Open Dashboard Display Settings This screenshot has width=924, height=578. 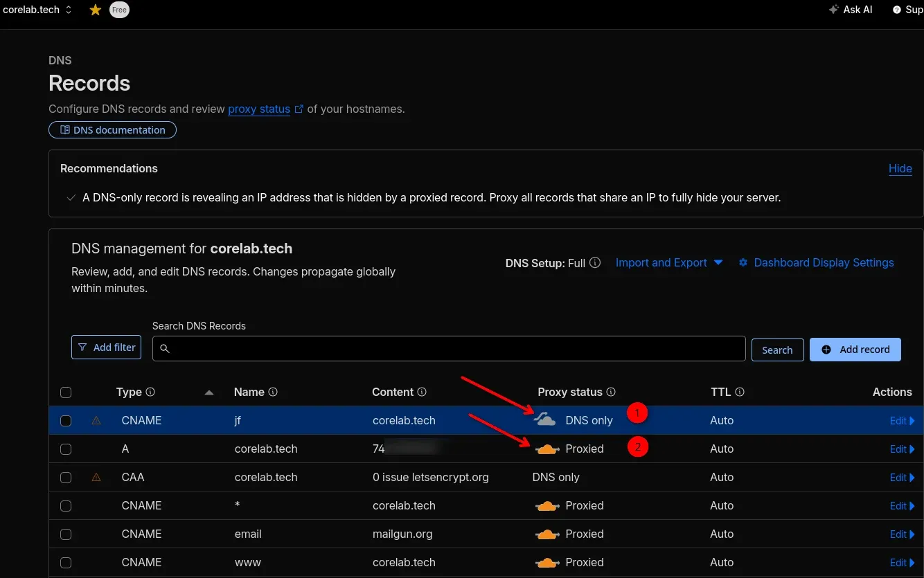coord(816,263)
